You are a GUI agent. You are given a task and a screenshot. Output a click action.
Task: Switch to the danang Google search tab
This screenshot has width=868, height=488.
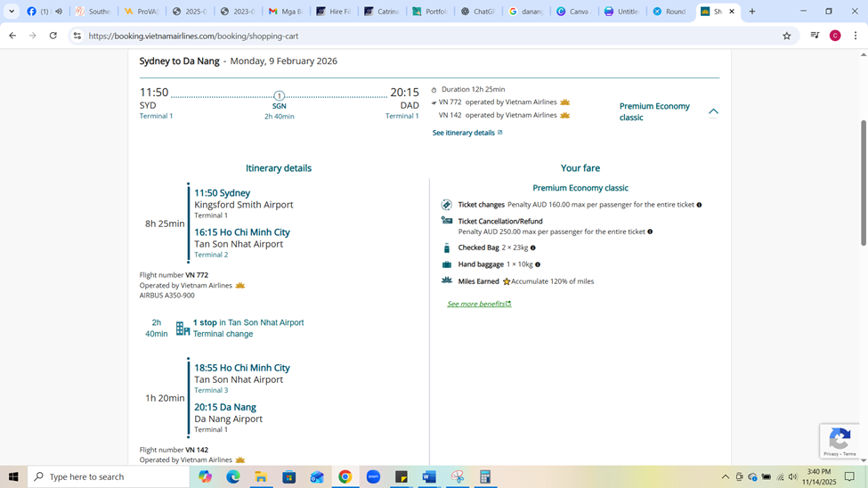click(x=526, y=11)
